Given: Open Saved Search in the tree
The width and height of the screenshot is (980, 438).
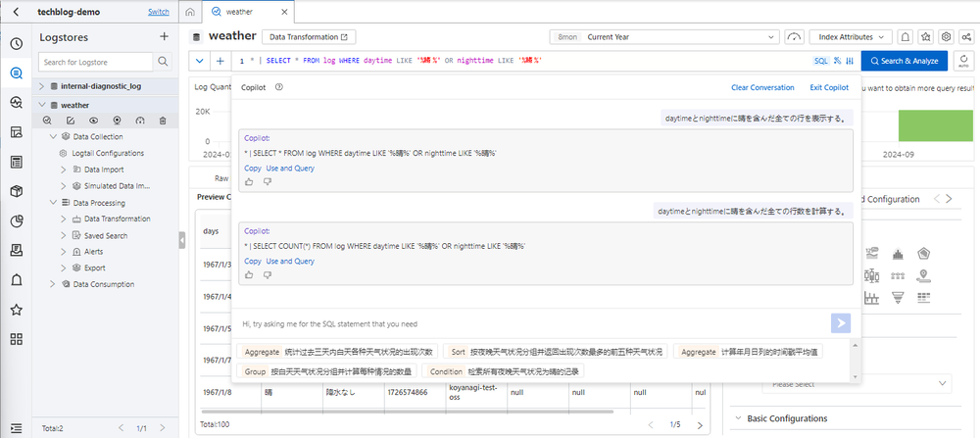Looking at the screenshot, I should pos(105,235).
